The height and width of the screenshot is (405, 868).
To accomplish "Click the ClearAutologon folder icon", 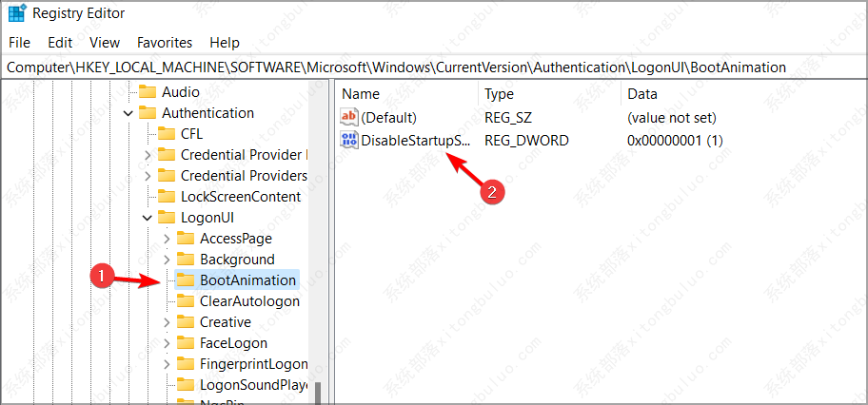I will point(185,301).
